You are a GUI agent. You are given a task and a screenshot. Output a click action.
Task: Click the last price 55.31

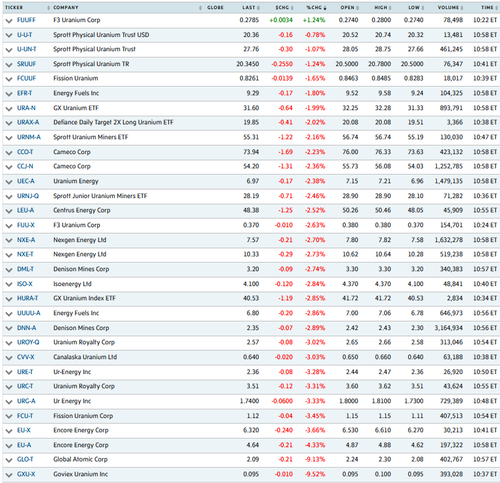tap(251, 137)
